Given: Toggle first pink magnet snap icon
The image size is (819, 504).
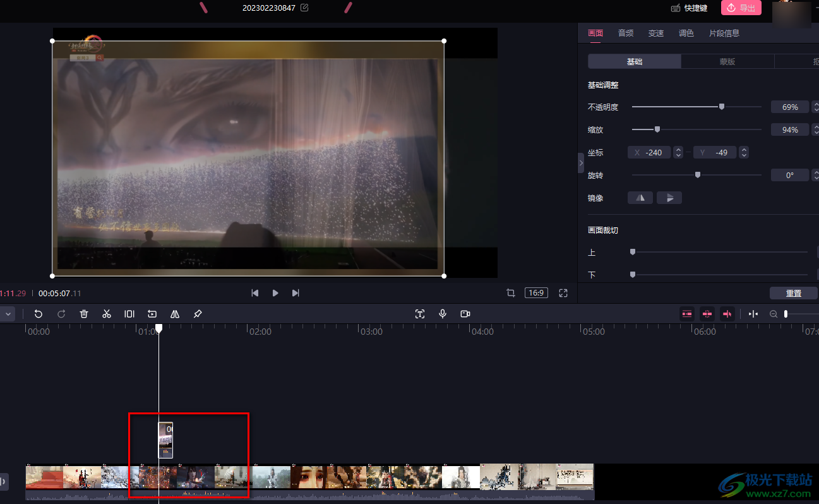Looking at the screenshot, I should [x=687, y=314].
